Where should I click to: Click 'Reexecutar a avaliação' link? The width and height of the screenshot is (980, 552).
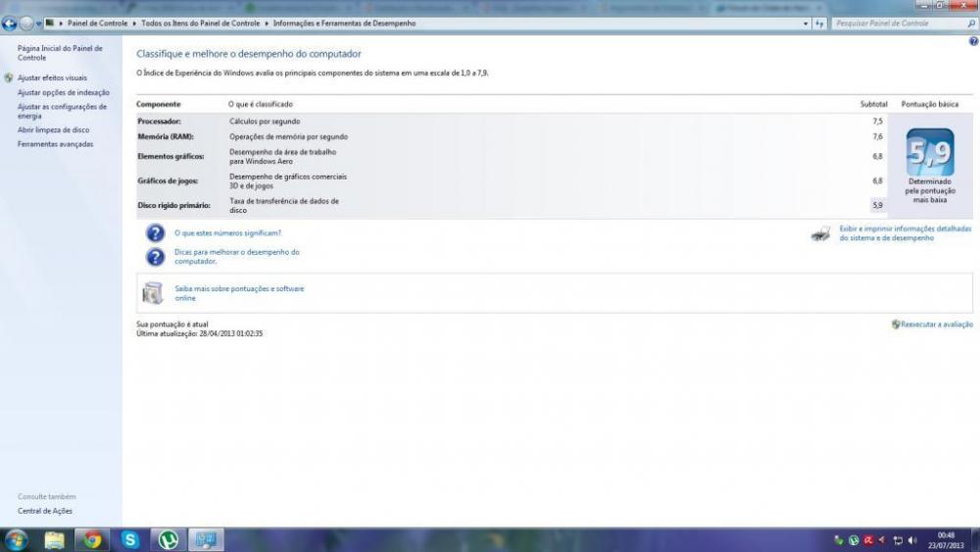(937, 324)
